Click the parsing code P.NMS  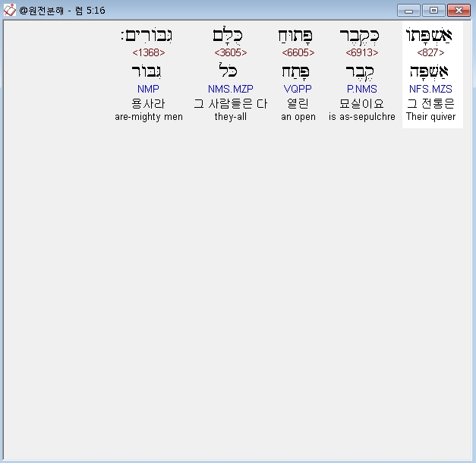pyautogui.click(x=362, y=89)
